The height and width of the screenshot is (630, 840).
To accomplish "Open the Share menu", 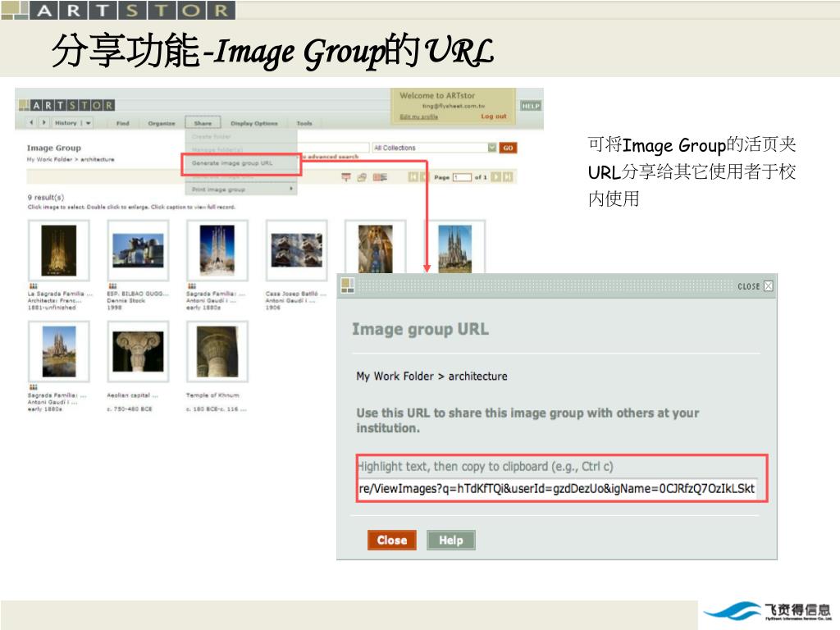I will tap(203, 123).
